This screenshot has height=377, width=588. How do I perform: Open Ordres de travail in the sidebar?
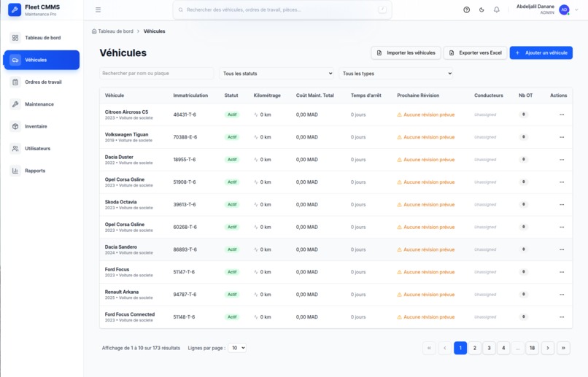(42, 82)
